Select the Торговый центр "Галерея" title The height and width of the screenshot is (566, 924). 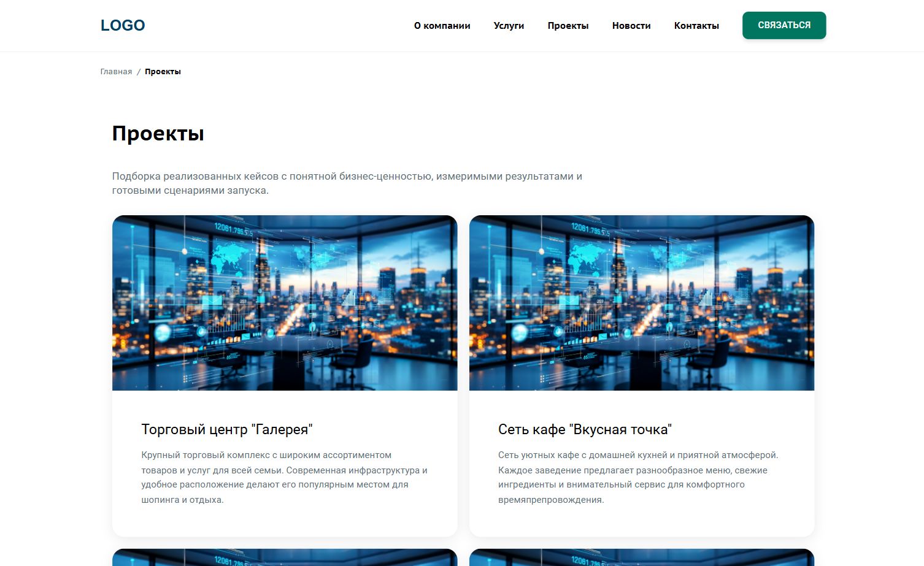pyautogui.click(x=227, y=429)
